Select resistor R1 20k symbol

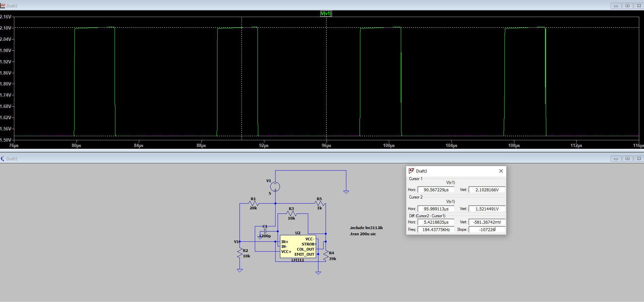click(254, 204)
